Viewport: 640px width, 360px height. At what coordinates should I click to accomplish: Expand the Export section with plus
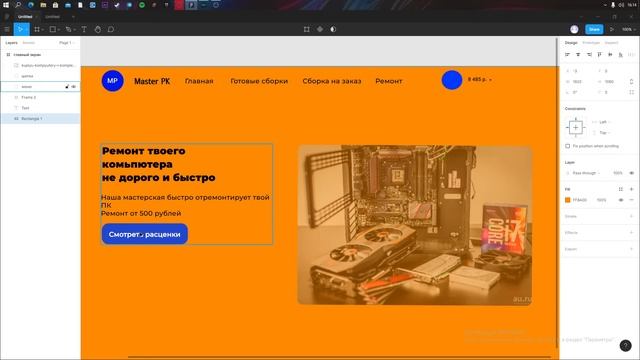[x=631, y=249]
